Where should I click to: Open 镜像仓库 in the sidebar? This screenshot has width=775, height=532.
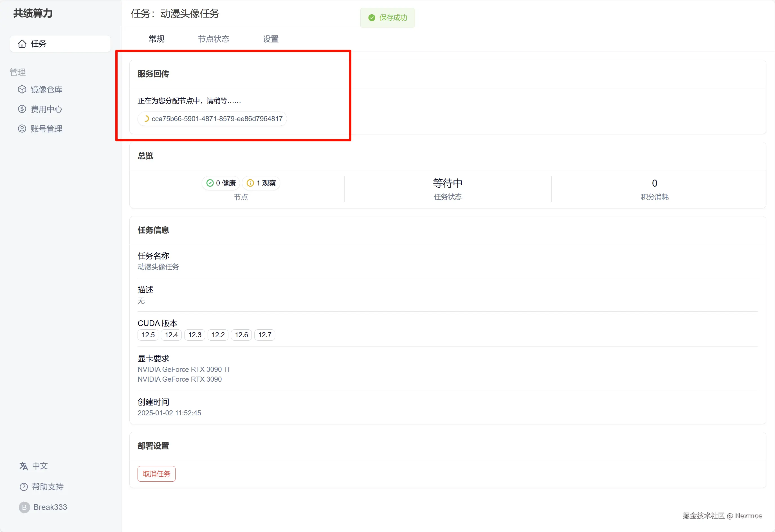click(46, 89)
